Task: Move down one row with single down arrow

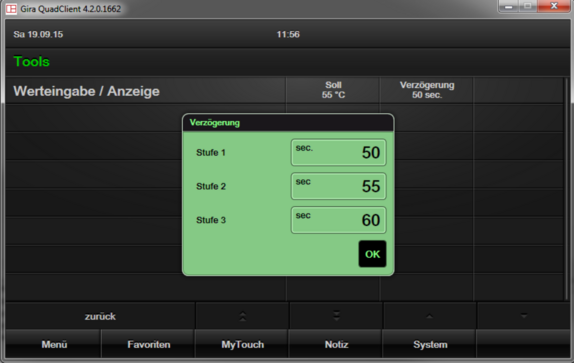Action: 524,316
